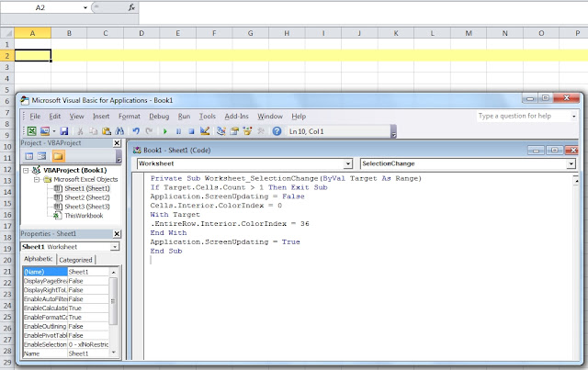Viewport: 588px width, 370px height.
Task: Open the View menu
Action: [76, 117]
